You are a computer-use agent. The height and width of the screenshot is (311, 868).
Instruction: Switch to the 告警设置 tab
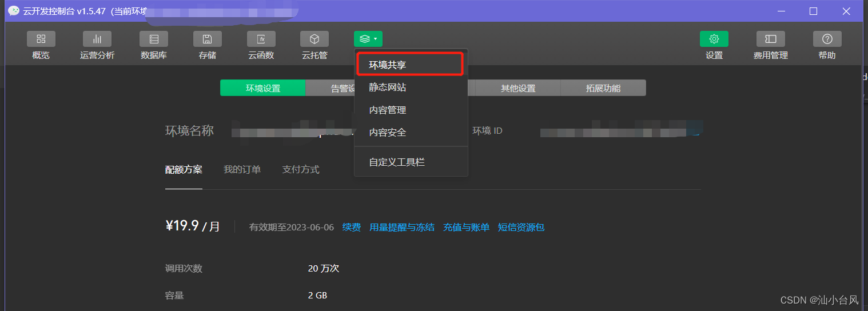tap(331, 88)
